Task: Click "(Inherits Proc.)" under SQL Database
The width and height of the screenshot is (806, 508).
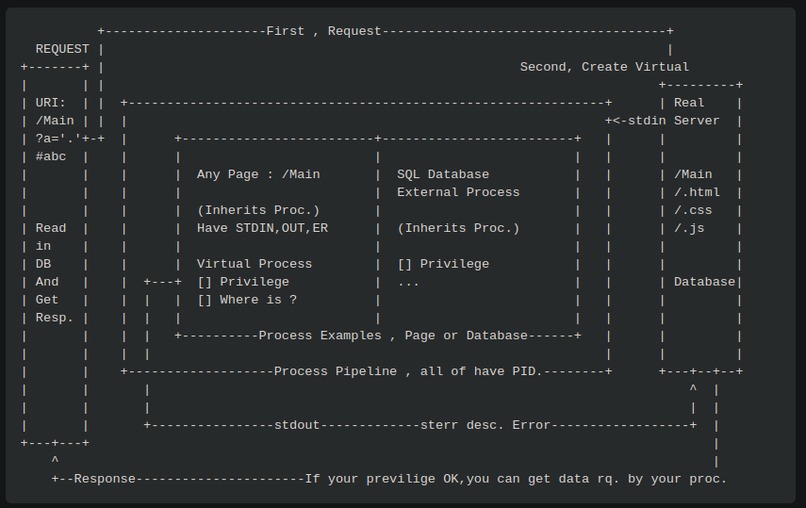Action: pos(458,228)
